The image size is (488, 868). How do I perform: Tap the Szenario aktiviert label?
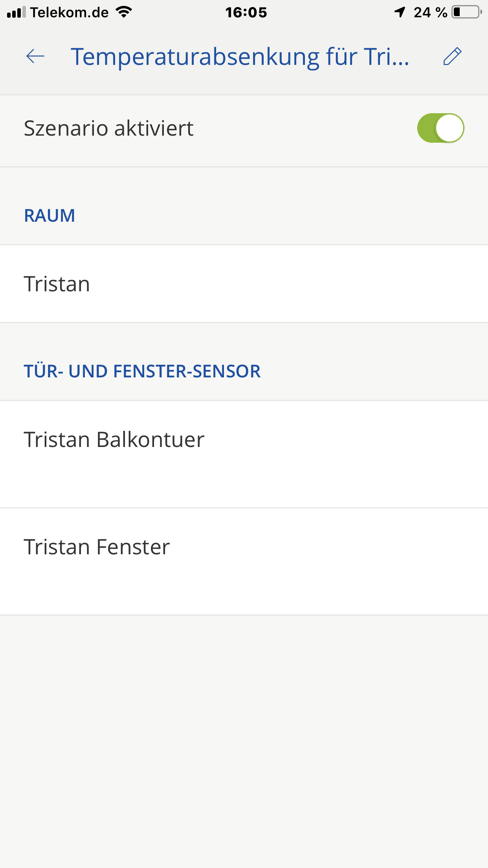(109, 128)
